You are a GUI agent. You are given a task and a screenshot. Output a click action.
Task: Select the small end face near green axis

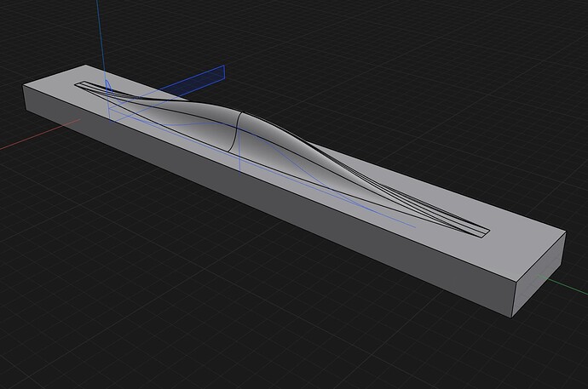[539, 275]
